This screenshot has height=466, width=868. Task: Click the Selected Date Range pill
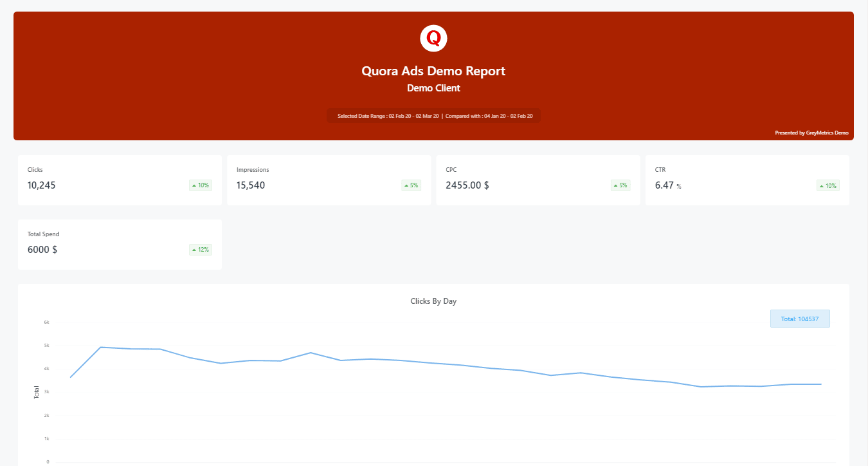[x=433, y=116]
